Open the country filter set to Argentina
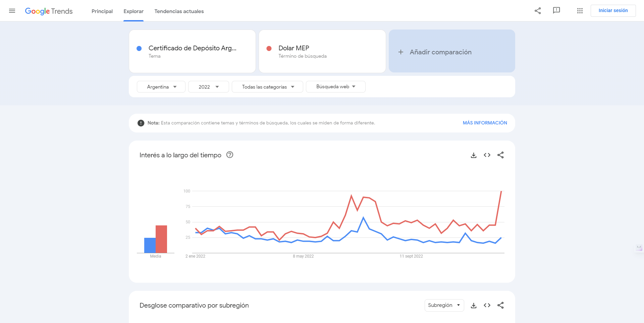The width and height of the screenshot is (644, 323). (161, 87)
